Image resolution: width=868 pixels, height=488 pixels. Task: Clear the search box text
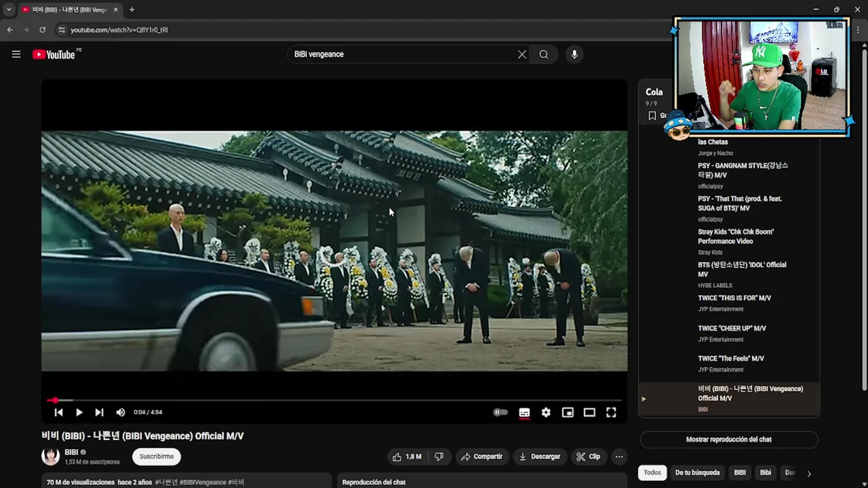click(522, 54)
